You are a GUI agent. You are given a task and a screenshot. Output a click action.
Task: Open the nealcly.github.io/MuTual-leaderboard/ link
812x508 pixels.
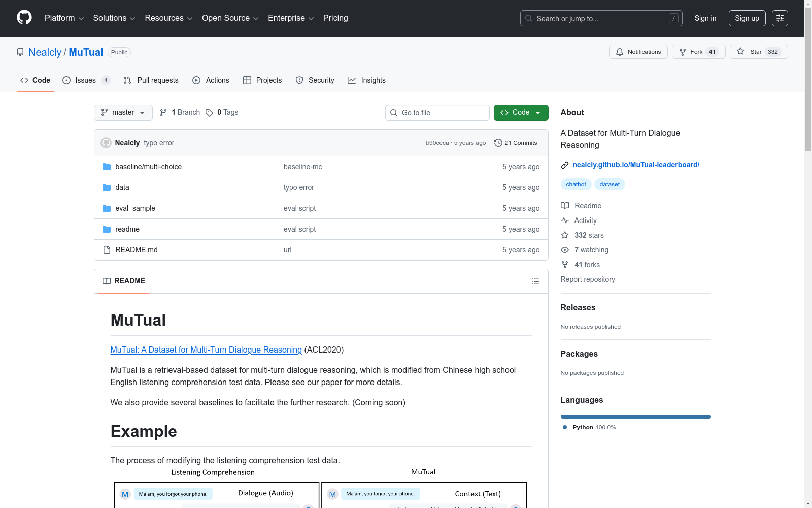[x=636, y=165]
